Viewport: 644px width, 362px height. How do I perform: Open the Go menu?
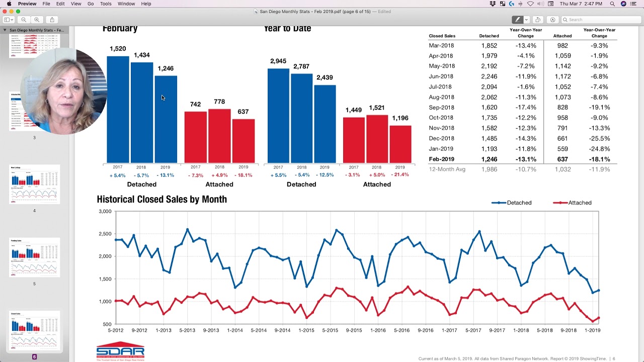[91, 4]
